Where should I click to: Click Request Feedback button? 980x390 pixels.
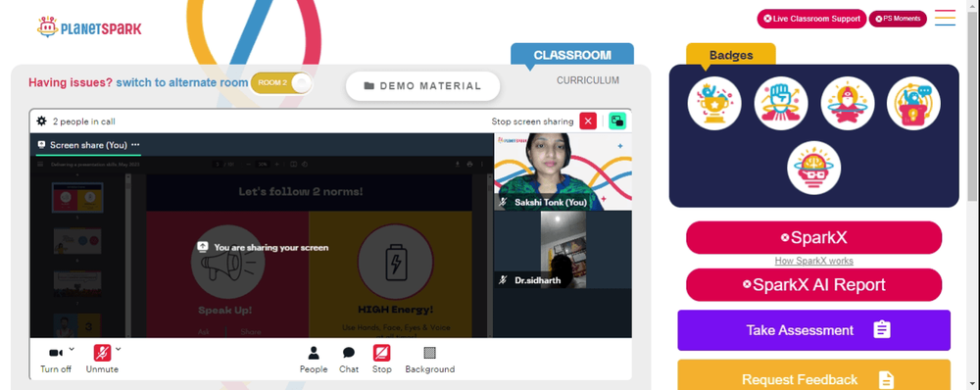[x=813, y=375]
